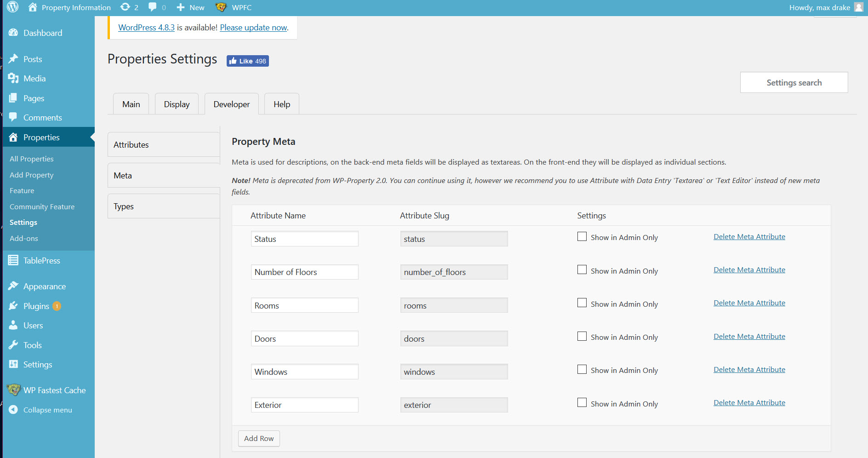Click the Please update now link
This screenshot has width=868, height=458.
point(253,28)
